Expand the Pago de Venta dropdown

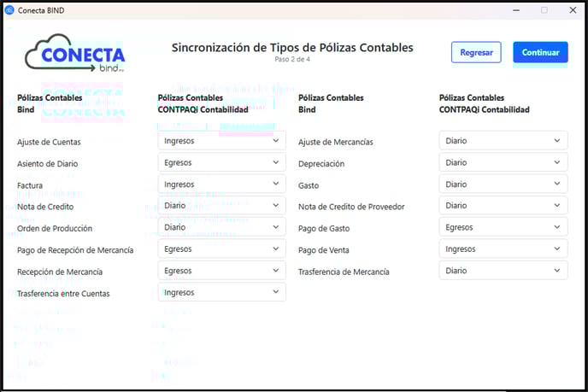pos(503,249)
